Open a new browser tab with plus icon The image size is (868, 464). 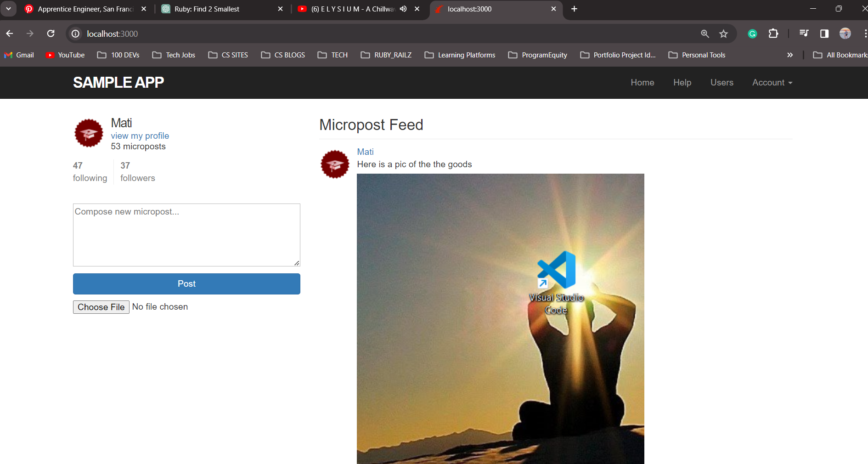574,9
